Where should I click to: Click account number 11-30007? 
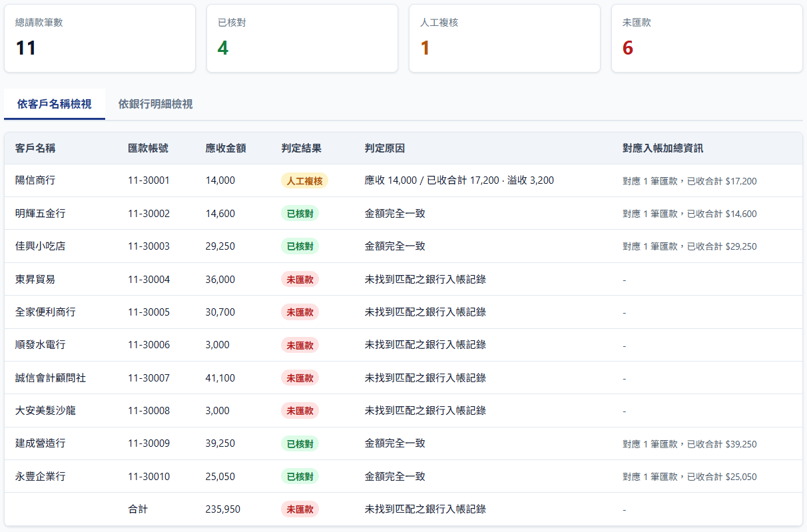point(149,378)
